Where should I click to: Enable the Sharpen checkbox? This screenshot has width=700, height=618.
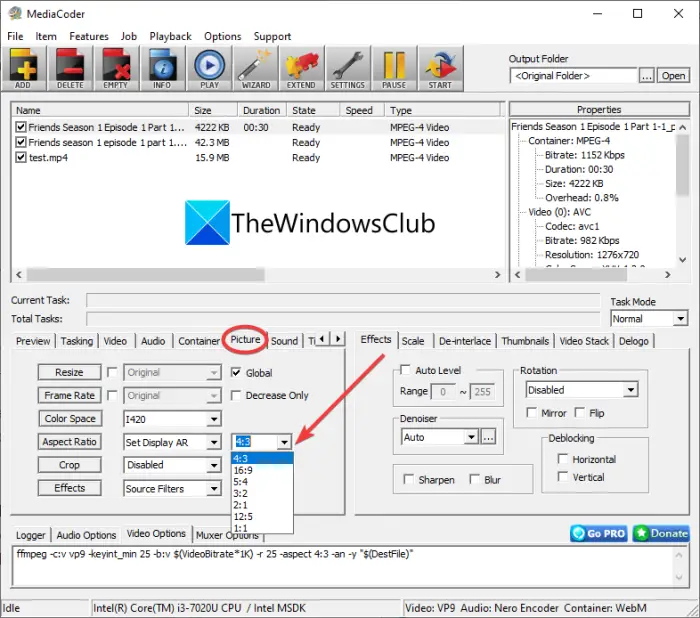pyautogui.click(x=408, y=480)
